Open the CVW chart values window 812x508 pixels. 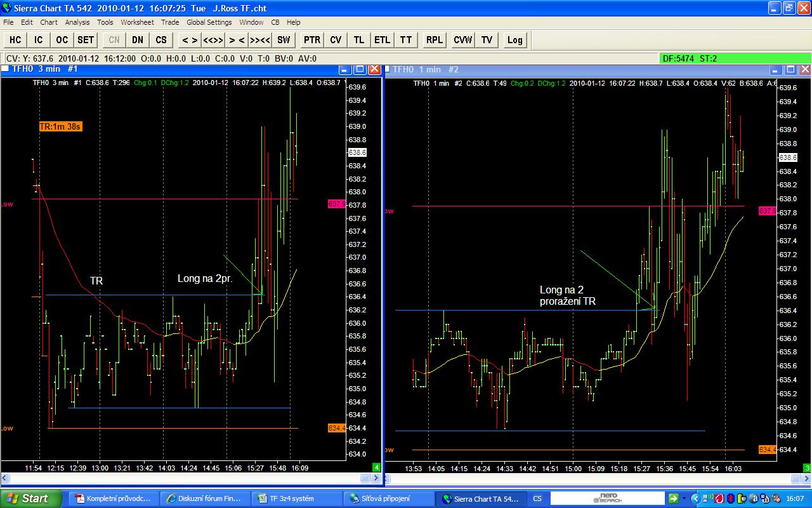(463, 39)
